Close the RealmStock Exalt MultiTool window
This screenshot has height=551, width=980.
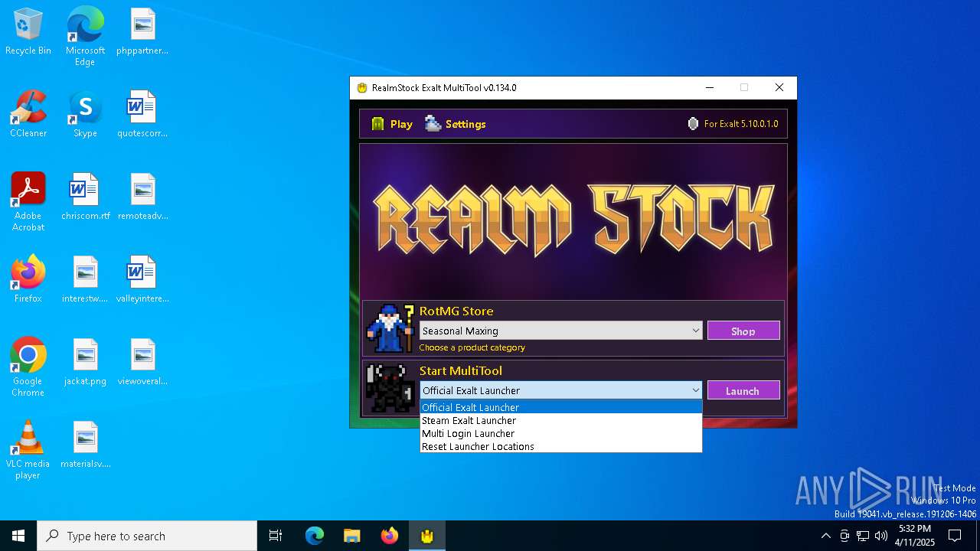point(779,87)
